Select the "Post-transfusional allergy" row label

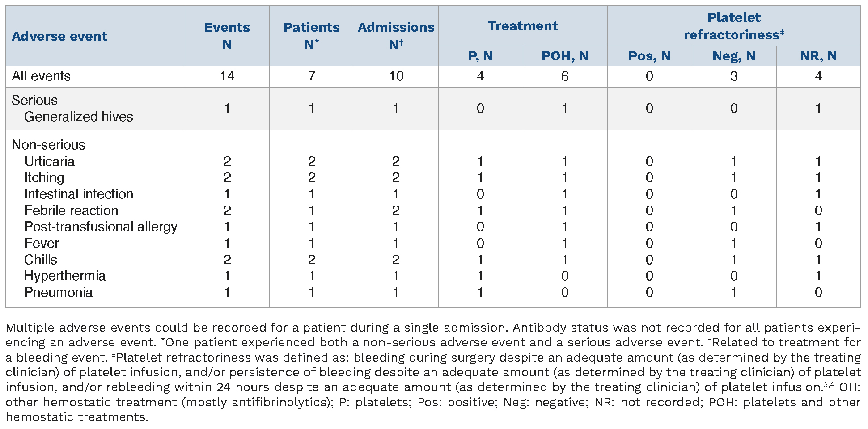pyautogui.click(x=101, y=227)
